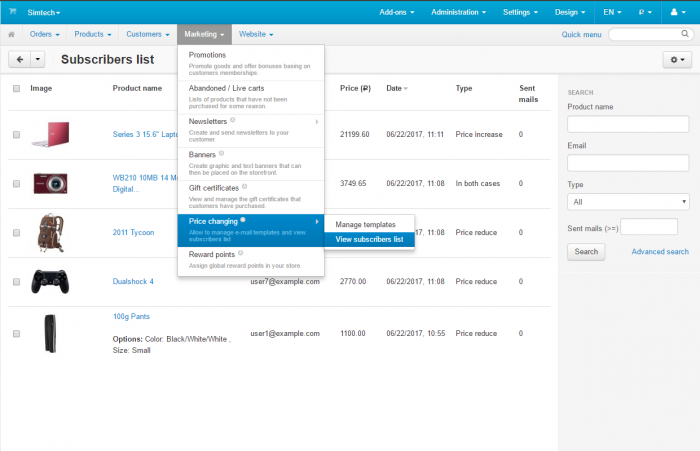The image size is (700, 451).
Task: Choose Manage templates submenu item
Action: pyautogui.click(x=370, y=225)
